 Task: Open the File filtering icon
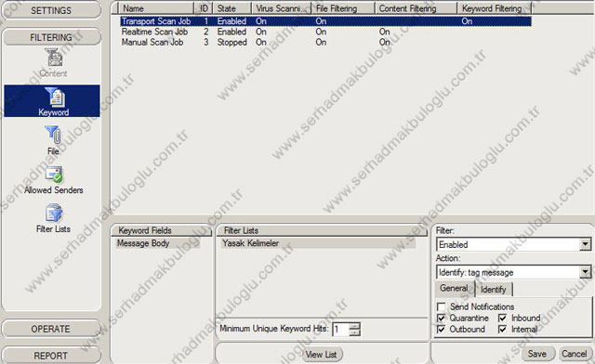pyautogui.click(x=53, y=140)
